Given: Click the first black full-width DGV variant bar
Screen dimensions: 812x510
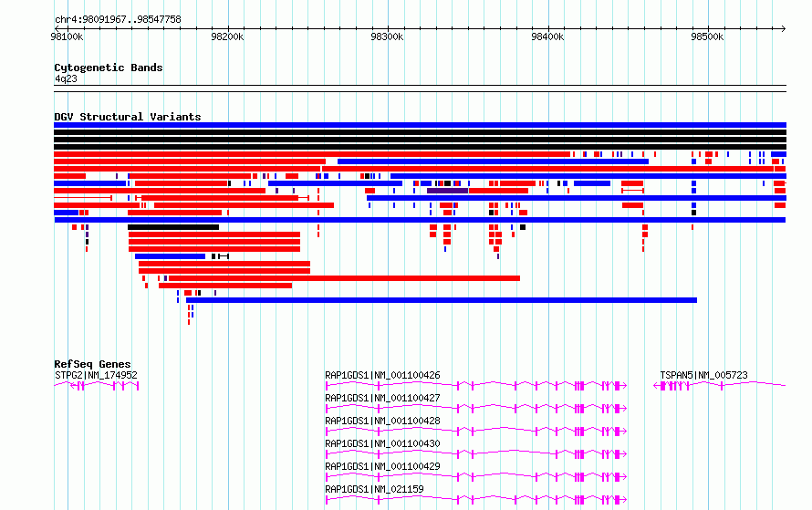Looking at the screenshot, I should pyautogui.click(x=420, y=132).
